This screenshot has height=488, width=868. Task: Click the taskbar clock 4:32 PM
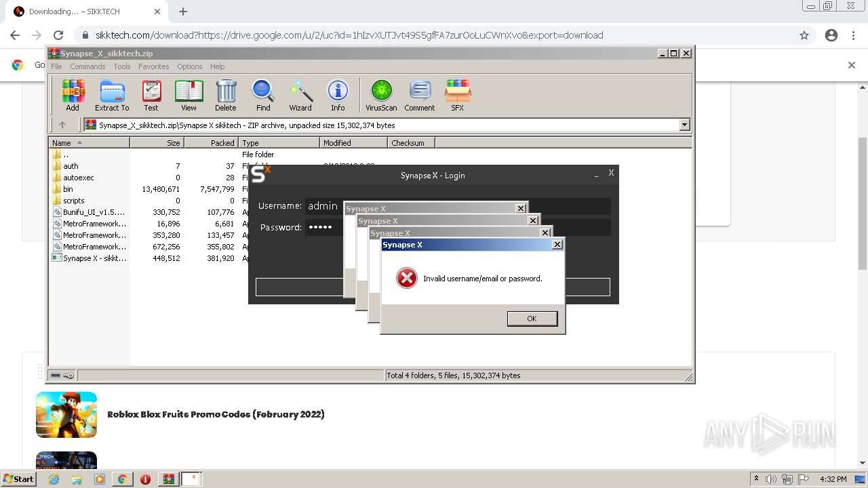[833, 479]
